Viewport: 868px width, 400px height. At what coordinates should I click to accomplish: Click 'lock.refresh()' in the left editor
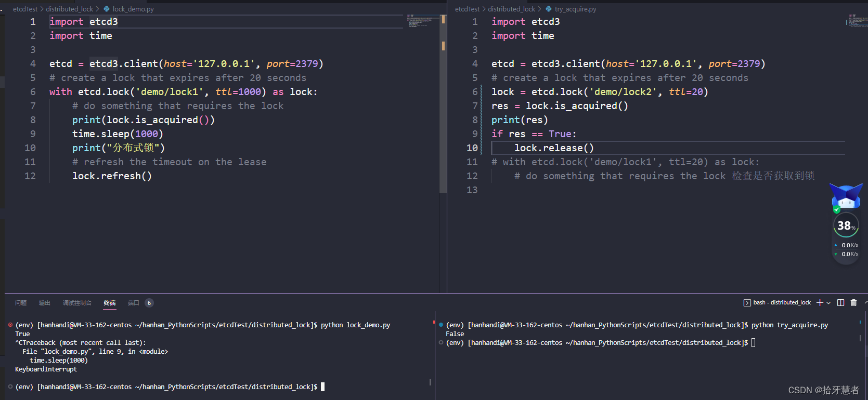click(x=112, y=176)
